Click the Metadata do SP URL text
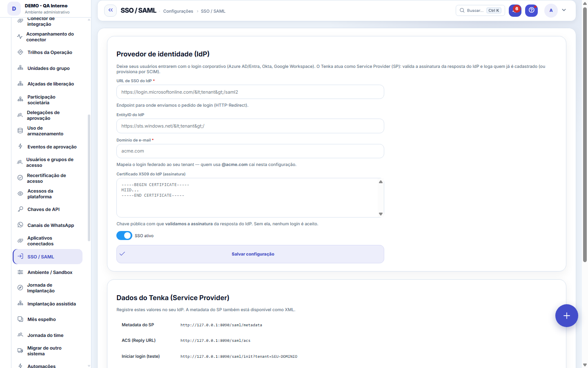 pyautogui.click(x=221, y=325)
